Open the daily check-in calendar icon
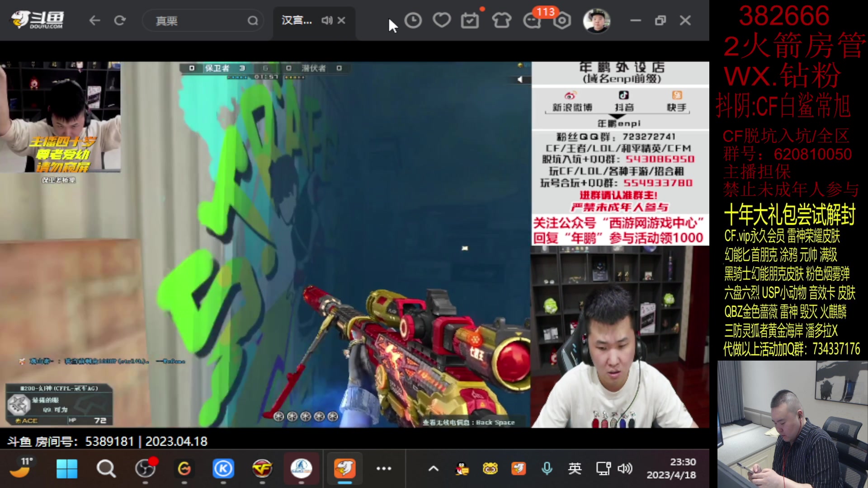The height and width of the screenshot is (488, 868). coord(470,20)
